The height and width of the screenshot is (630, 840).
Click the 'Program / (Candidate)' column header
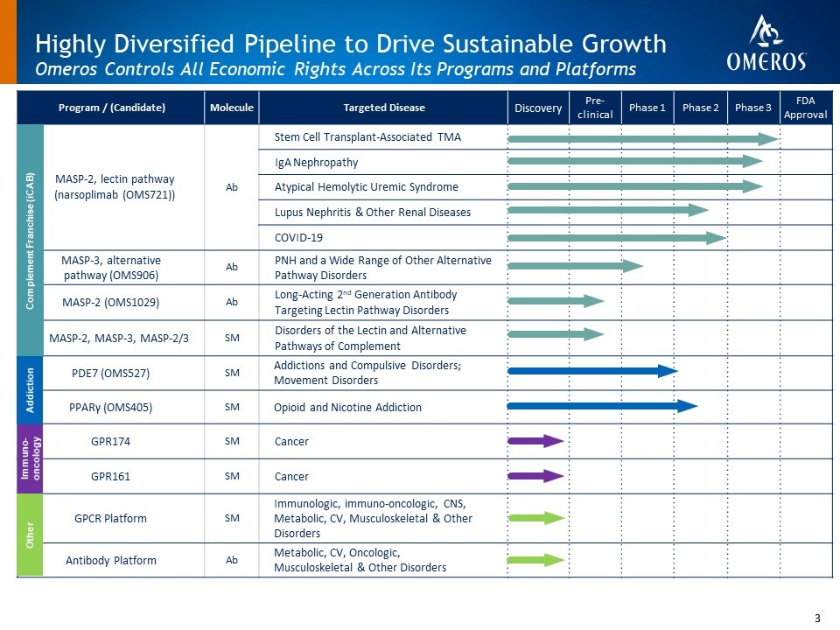point(111,108)
